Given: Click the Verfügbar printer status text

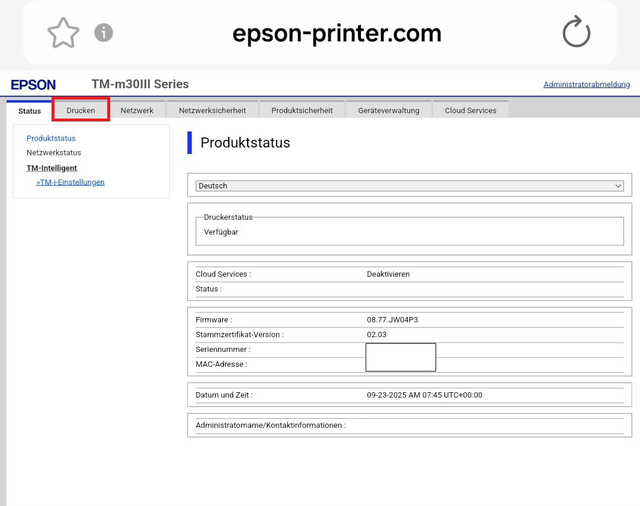Looking at the screenshot, I should pyautogui.click(x=221, y=232).
